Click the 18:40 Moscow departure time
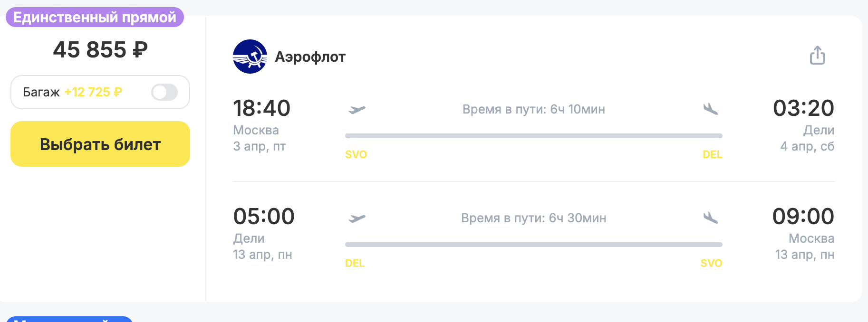The width and height of the screenshot is (868, 322). tap(261, 108)
